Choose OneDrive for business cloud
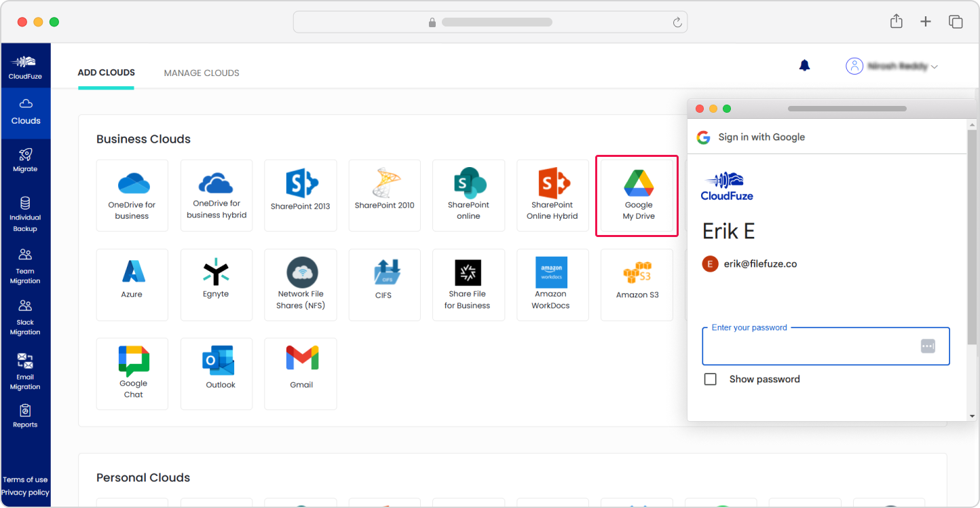Image resolution: width=980 pixels, height=508 pixels. click(132, 196)
